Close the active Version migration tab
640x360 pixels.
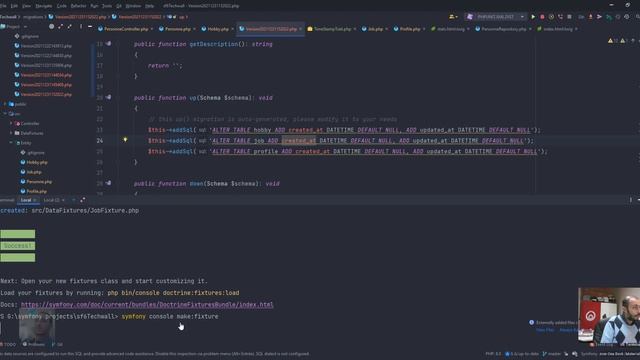coord(300,29)
